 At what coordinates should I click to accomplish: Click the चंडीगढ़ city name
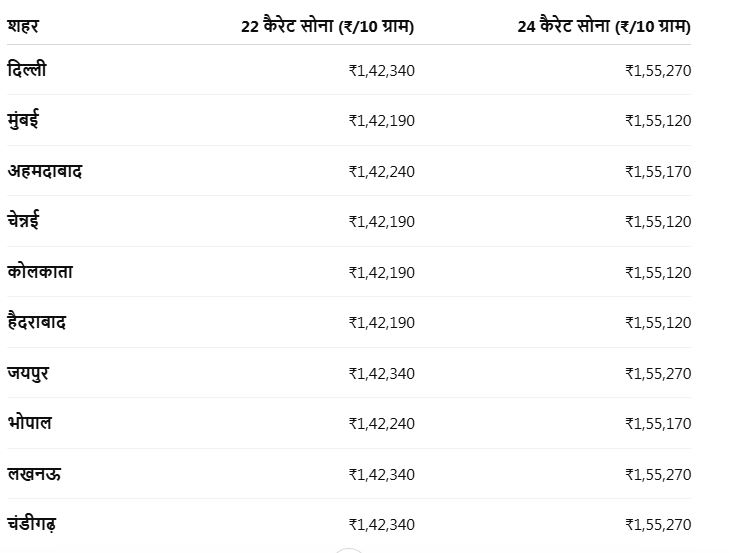pyautogui.click(x=32, y=524)
